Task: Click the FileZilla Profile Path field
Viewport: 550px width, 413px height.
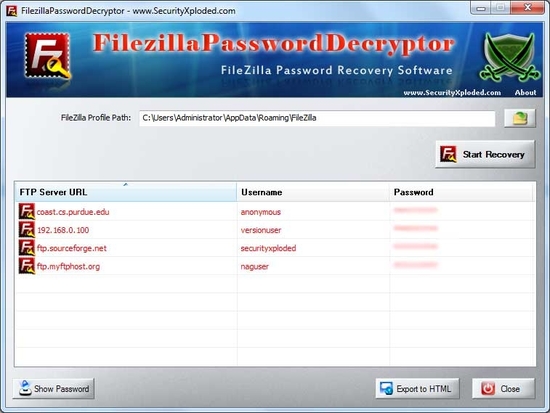Action: [317, 118]
